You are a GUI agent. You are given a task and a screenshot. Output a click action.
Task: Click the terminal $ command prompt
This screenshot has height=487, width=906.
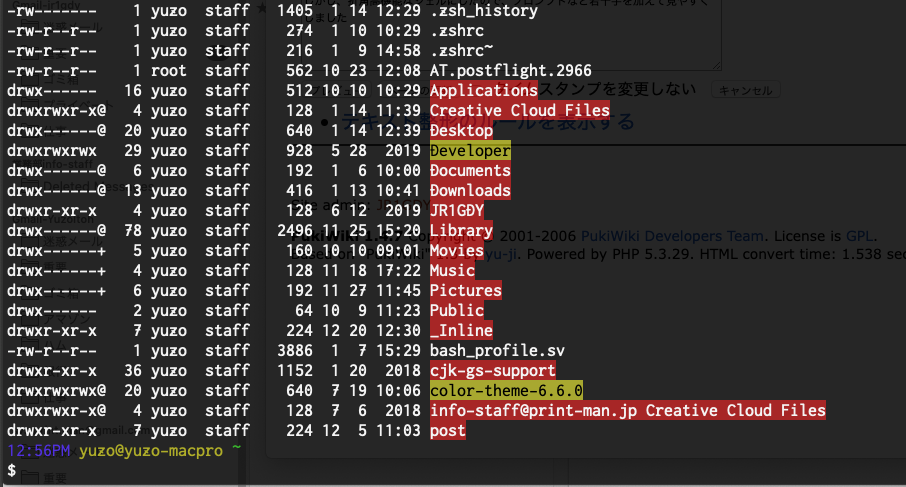pos(11,470)
